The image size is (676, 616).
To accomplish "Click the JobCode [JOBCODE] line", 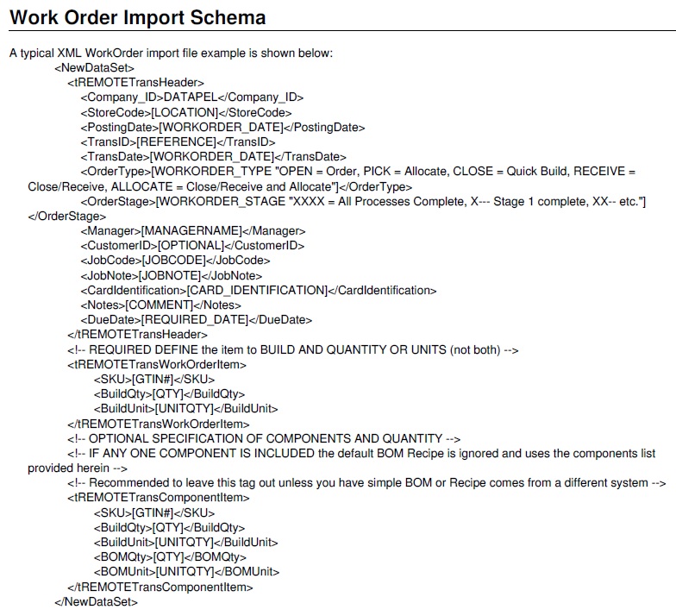I will [175, 261].
